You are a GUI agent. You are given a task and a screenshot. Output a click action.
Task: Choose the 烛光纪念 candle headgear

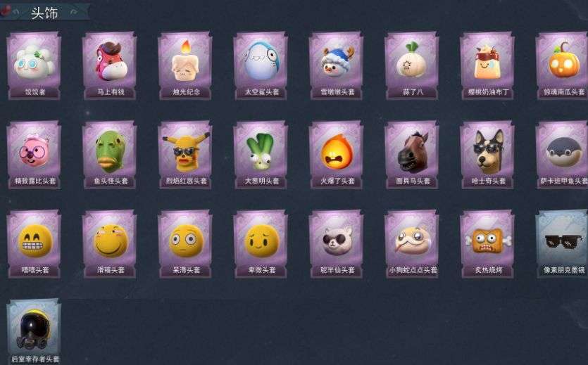[x=185, y=65]
